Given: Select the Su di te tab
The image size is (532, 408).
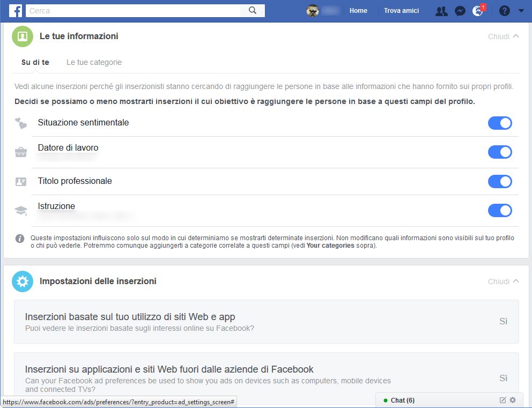Looking at the screenshot, I should point(35,62).
